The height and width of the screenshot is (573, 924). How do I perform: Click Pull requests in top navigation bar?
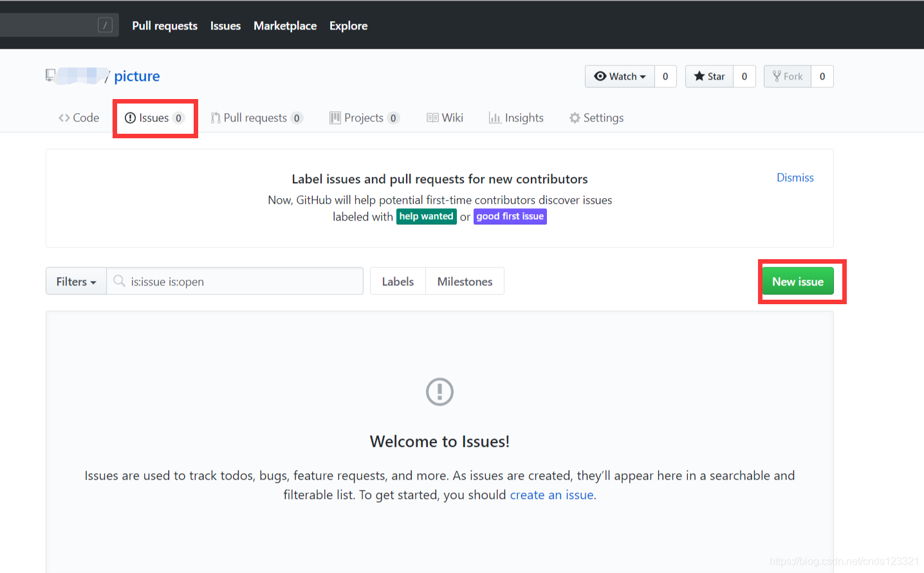point(165,26)
